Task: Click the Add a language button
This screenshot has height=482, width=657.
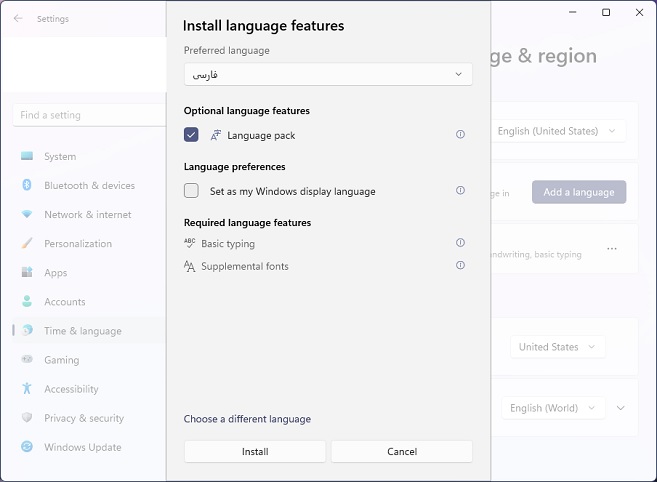Action: (579, 192)
